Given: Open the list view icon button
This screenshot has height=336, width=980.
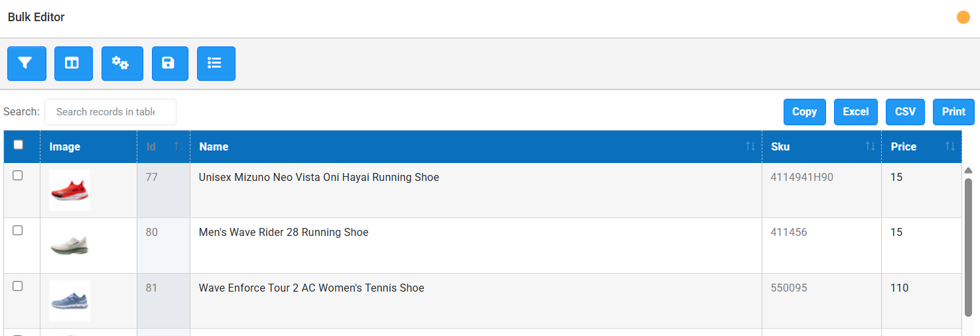Looking at the screenshot, I should coord(216,64).
